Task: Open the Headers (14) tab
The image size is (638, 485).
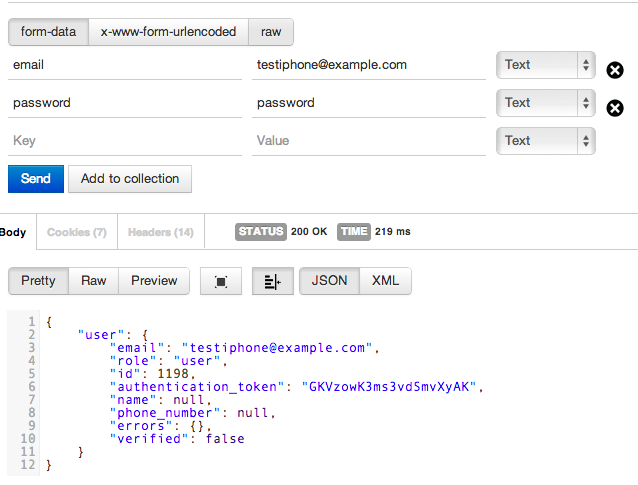Action: pyautogui.click(x=161, y=232)
